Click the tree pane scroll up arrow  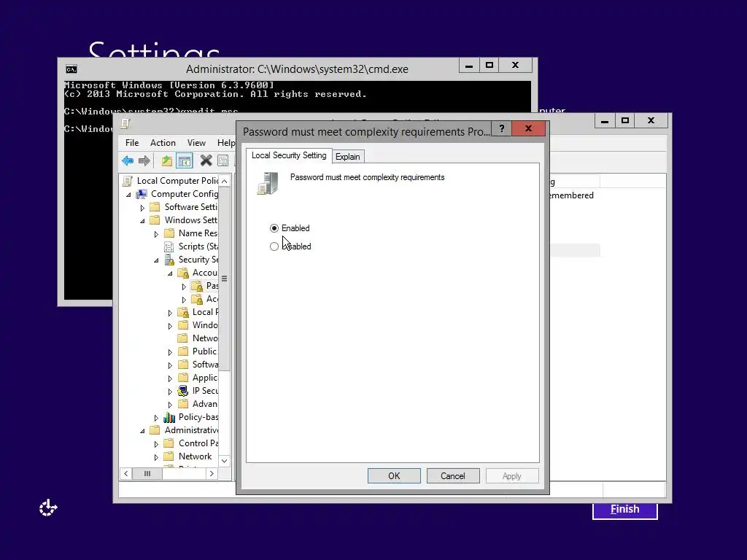pos(225,182)
